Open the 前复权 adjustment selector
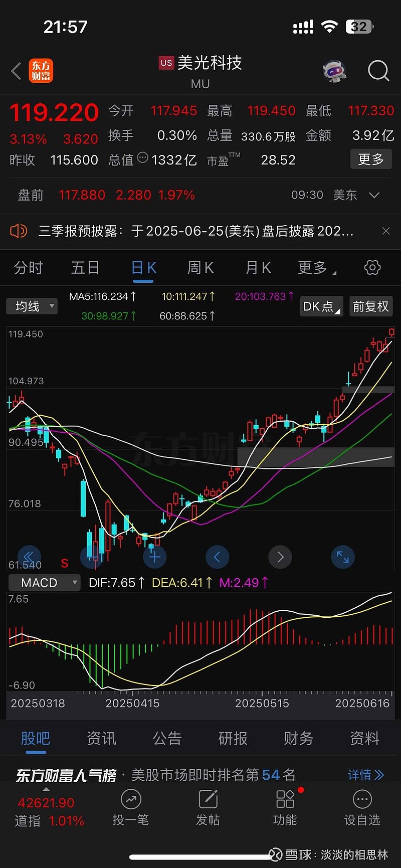401x868 pixels. click(x=371, y=306)
